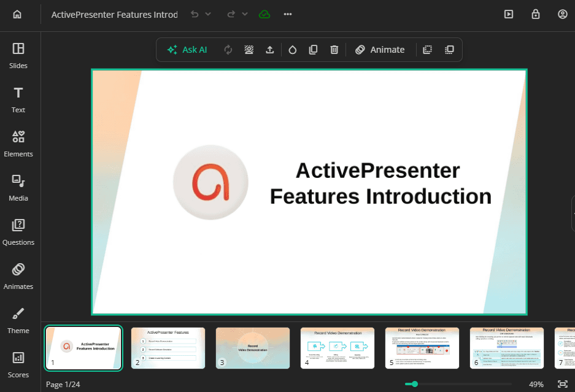Expand the undo history dropdown
The width and height of the screenshot is (575, 392).
click(x=208, y=14)
